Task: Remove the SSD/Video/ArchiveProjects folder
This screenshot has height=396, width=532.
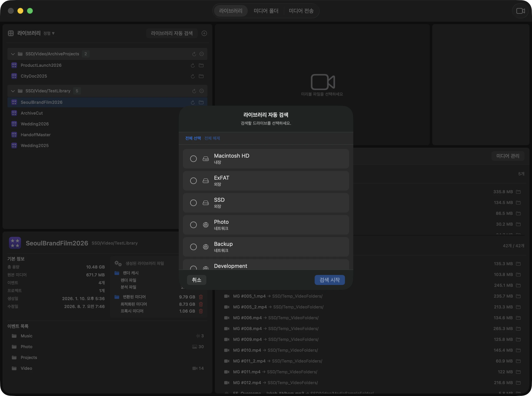Action: click(x=202, y=54)
